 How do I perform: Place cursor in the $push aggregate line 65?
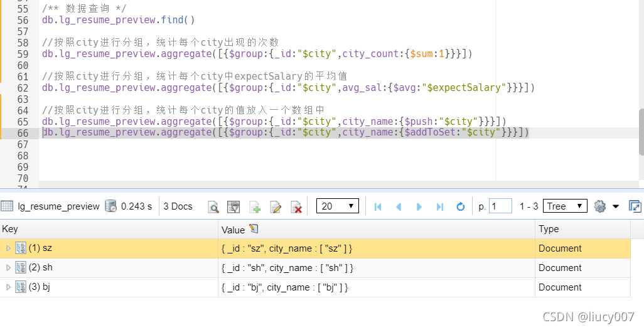[274, 122]
